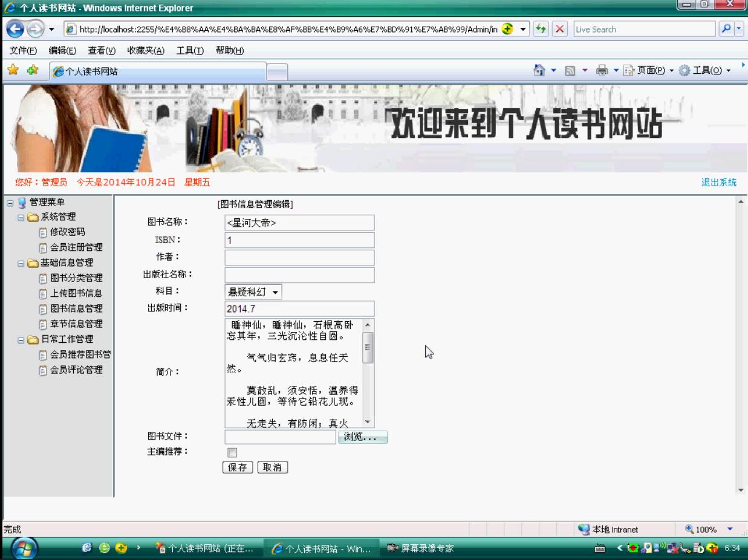This screenshot has height=560, width=748.
Task: Click the red Stop loading X icon
Action: [560, 29]
